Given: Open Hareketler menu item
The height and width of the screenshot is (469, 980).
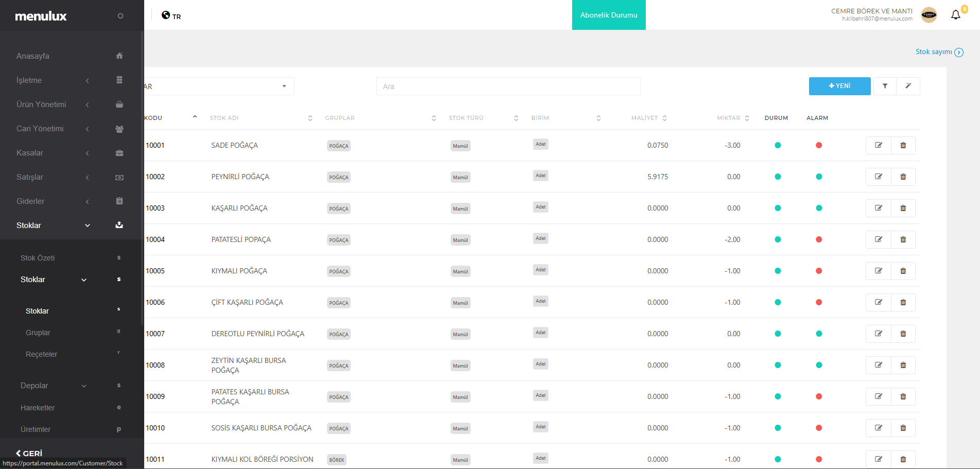Looking at the screenshot, I should (38, 408).
